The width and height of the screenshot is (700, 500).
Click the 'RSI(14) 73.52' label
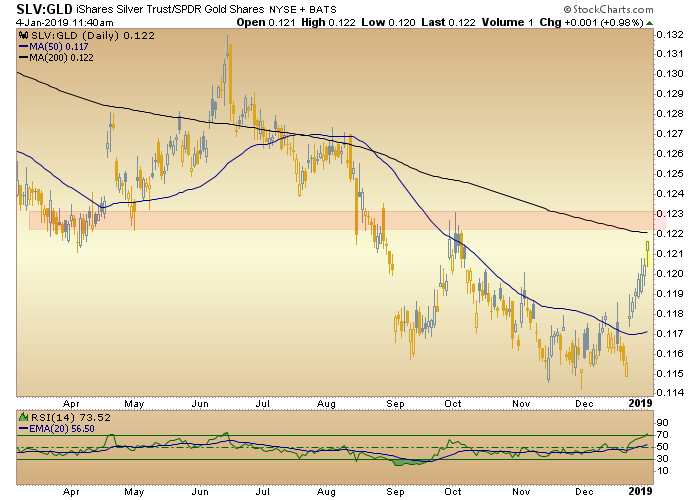[71, 418]
